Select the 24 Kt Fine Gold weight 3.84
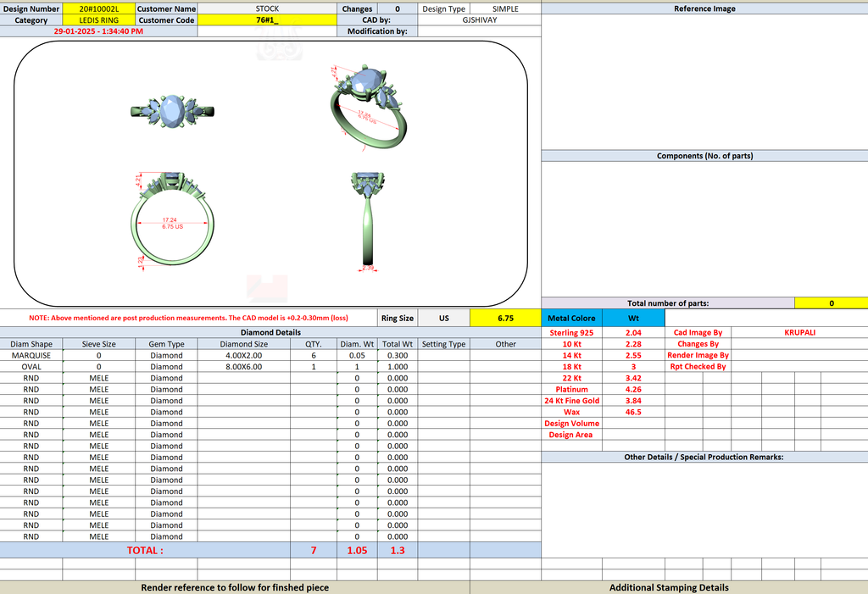The image size is (868, 594). click(x=633, y=401)
